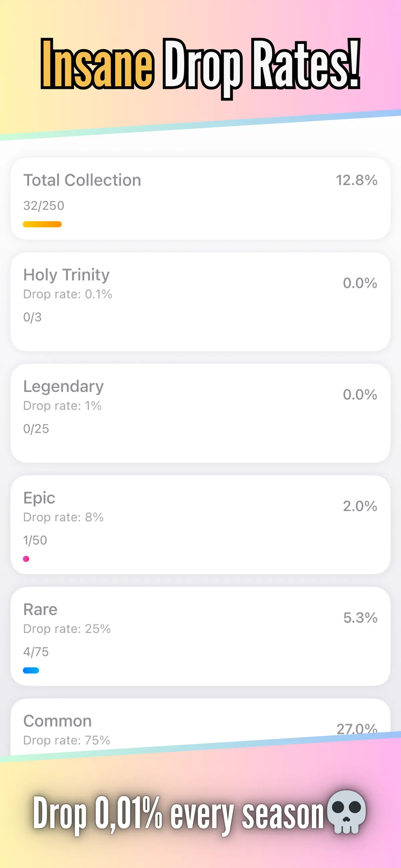Tap the Legendary rarity heading
This screenshot has height=868, width=401.
(63, 386)
